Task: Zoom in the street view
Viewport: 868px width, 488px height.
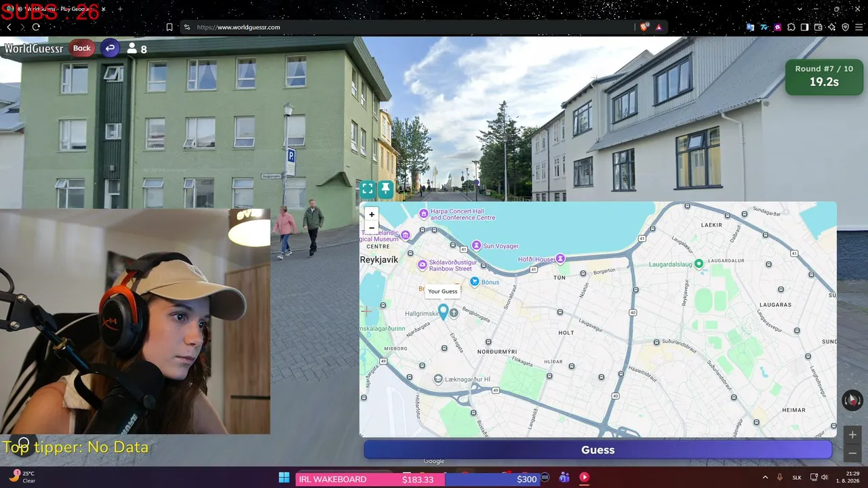Action: click(x=852, y=435)
